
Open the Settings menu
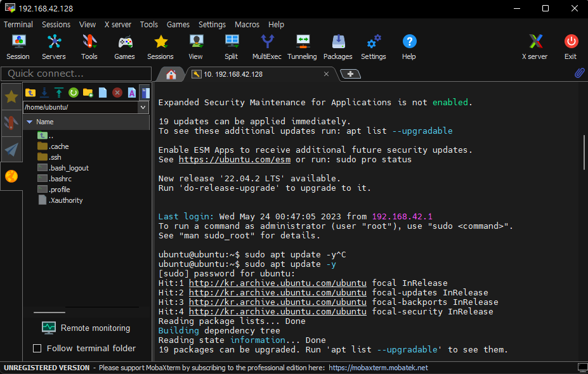click(x=212, y=24)
